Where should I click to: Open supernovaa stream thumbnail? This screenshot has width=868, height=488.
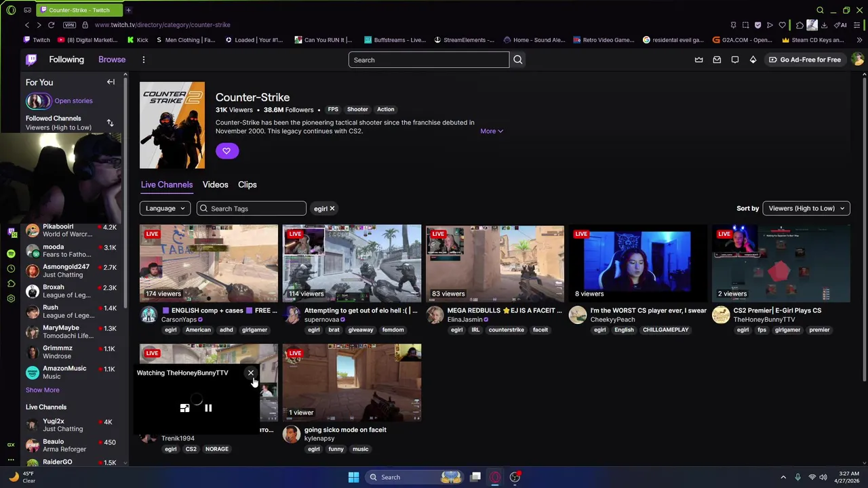pos(351,263)
